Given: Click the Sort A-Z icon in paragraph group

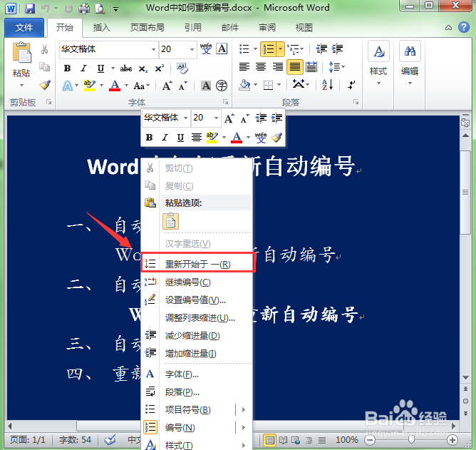Looking at the screenshot, I should [x=328, y=84].
